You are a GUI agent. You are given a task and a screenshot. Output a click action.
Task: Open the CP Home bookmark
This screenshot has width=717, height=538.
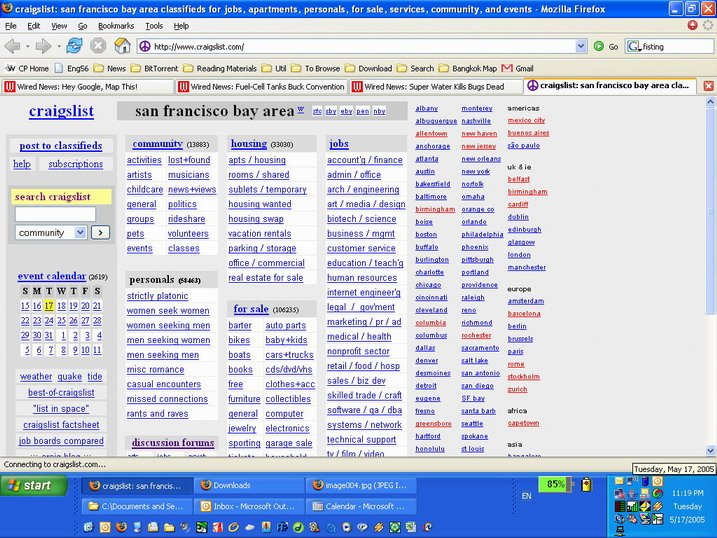(x=27, y=69)
